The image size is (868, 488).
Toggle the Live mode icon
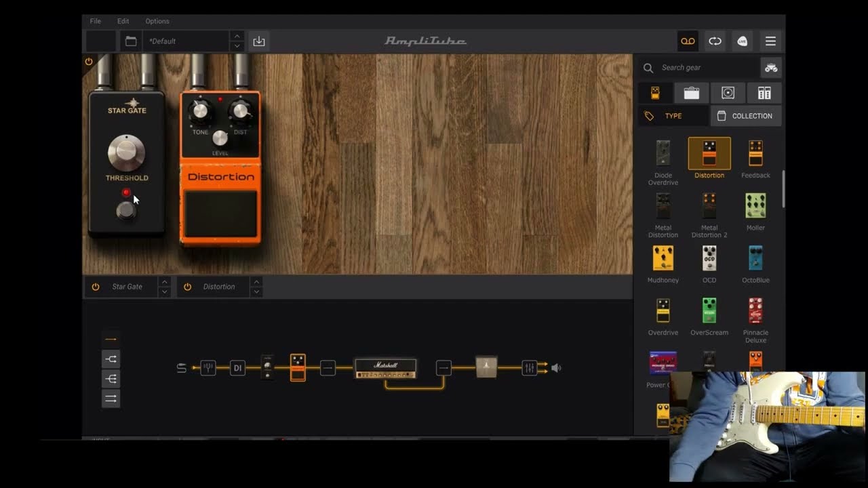743,41
